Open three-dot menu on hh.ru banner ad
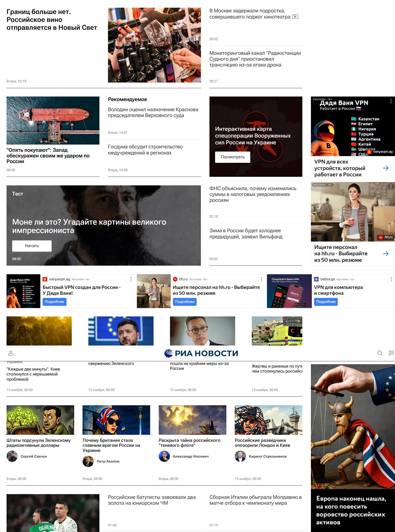Image resolution: width=395 pixels, height=532 pixels. (261, 279)
